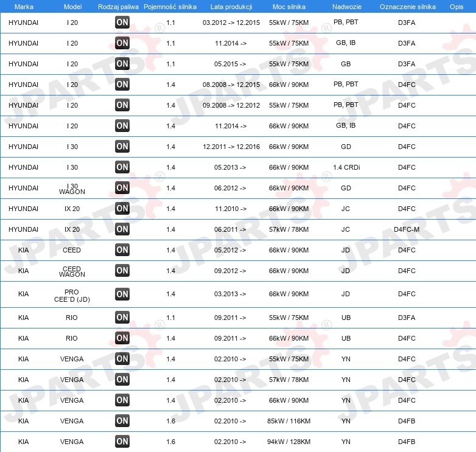Screen dimensions: 476x452
Task: Click ON badge in RIO 1.1 D3FA row
Action: (x=122, y=318)
